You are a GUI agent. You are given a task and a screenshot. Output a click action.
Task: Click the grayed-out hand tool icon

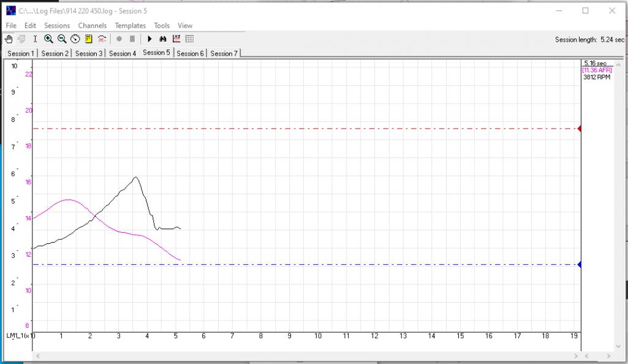(21, 39)
